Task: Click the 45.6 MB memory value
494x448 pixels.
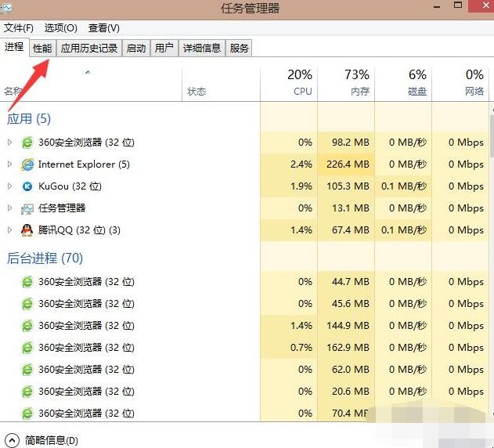Action: pos(350,304)
